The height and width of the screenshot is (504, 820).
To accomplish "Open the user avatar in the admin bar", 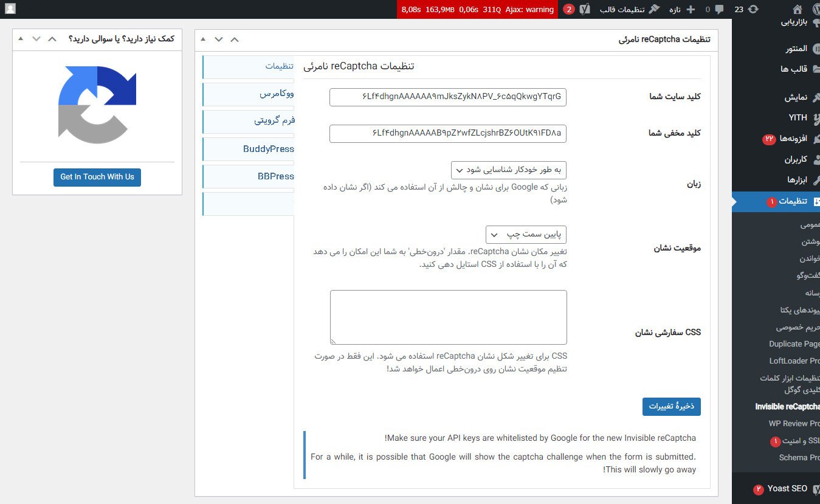I will click(x=10, y=9).
